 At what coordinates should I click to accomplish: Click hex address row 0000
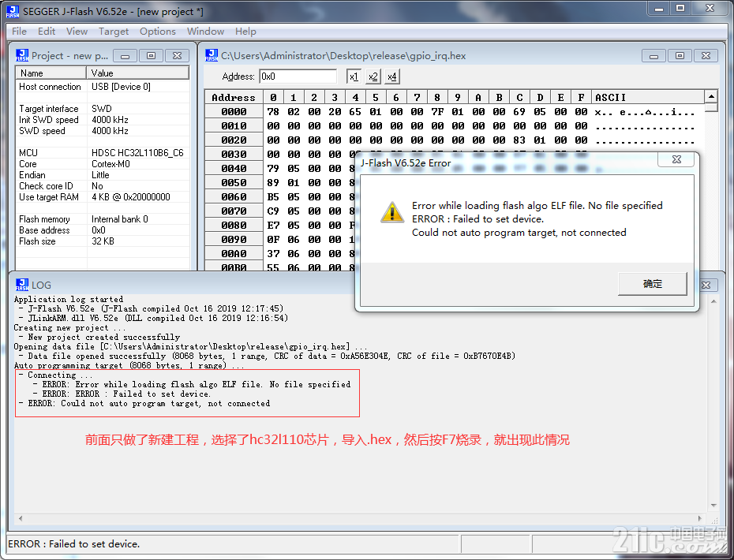(234, 112)
